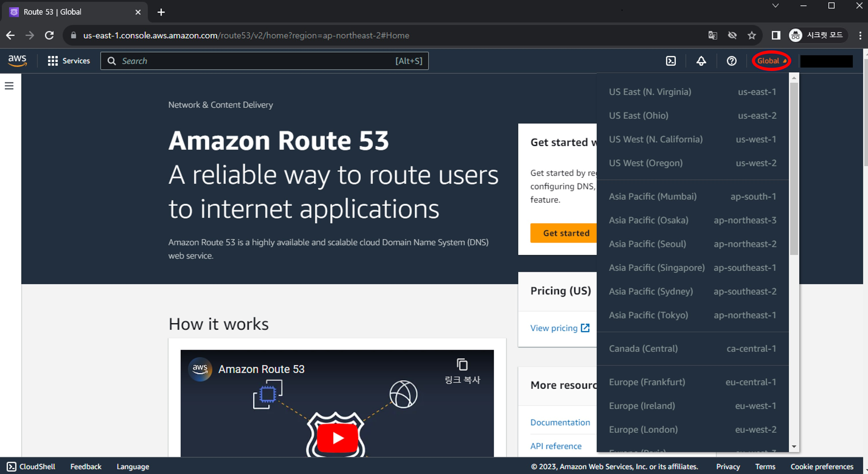Play the Amazon Route 53 YouTube video
Viewport: 868px width, 474px height.
pyautogui.click(x=337, y=438)
